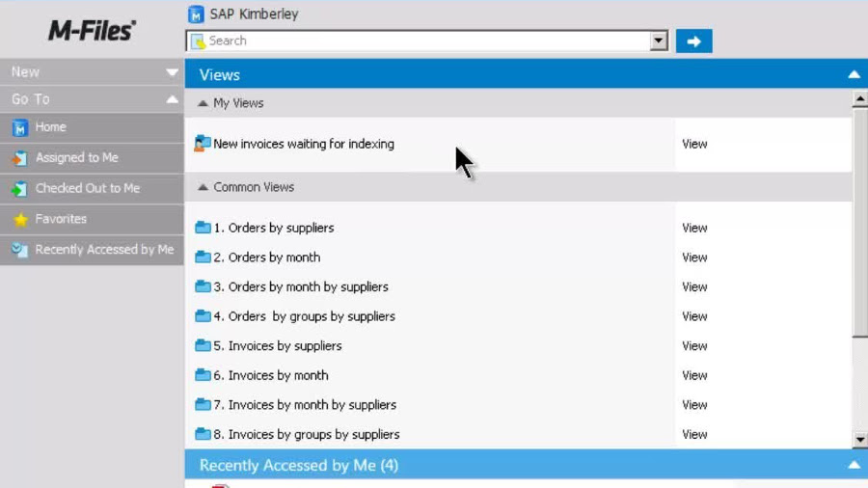This screenshot has width=868, height=488.
Task: Click scroll up arrow of views list
Action: (x=859, y=99)
